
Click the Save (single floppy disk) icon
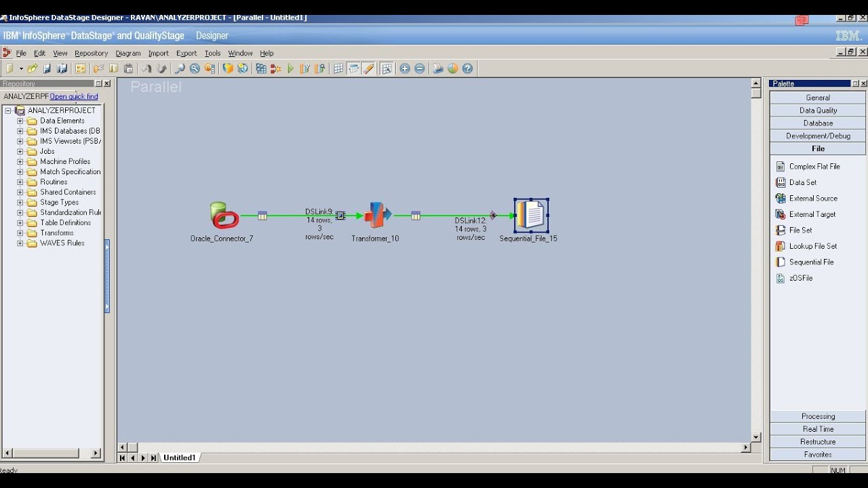point(47,68)
